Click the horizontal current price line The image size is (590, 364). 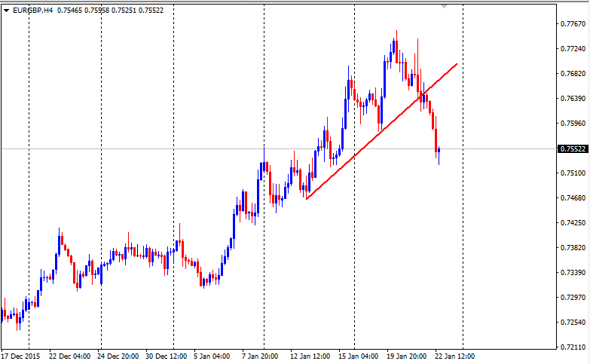[x=279, y=149]
